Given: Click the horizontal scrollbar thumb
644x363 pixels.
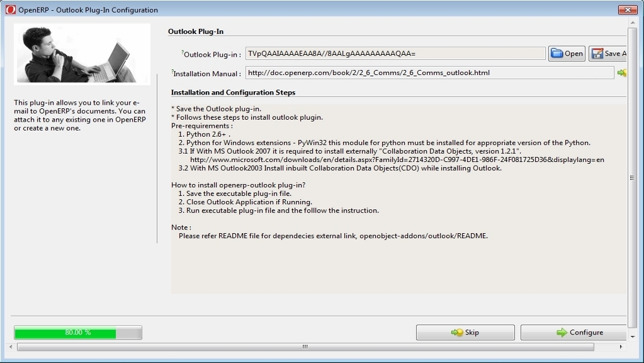Looking at the screenshot, I should (x=305, y=347).
